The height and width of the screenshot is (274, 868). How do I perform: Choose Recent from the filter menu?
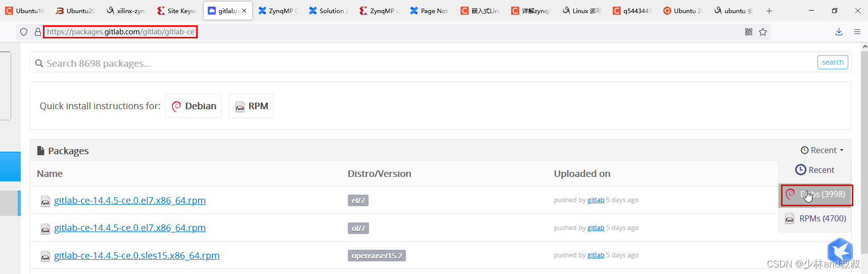[x=815, y=170]
